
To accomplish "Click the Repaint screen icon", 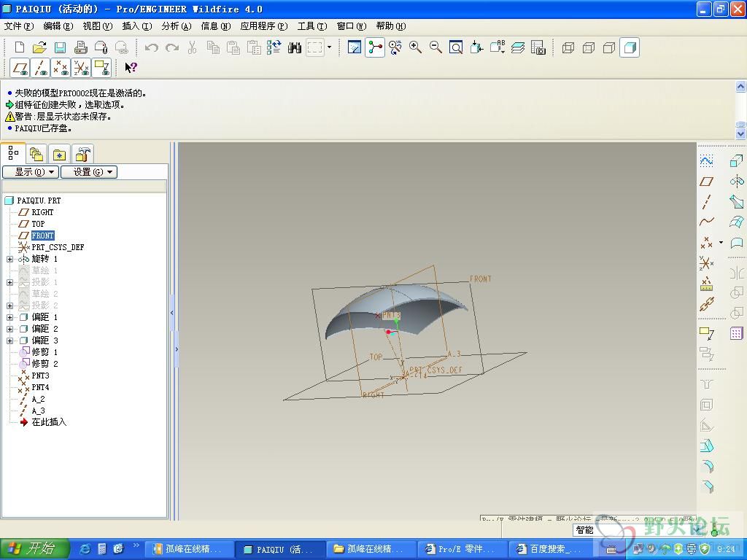I will pyautogui.click(x=355, y=47).
